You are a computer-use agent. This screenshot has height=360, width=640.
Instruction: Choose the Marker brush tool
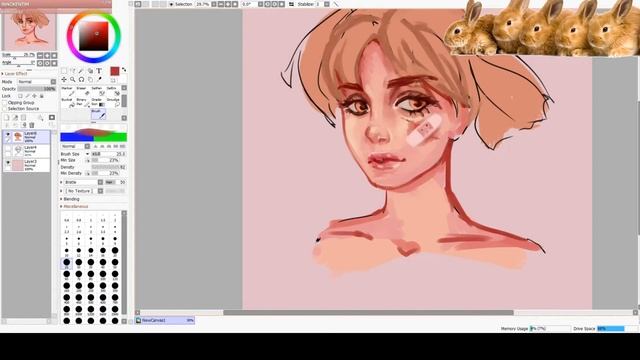click(67, 91)
